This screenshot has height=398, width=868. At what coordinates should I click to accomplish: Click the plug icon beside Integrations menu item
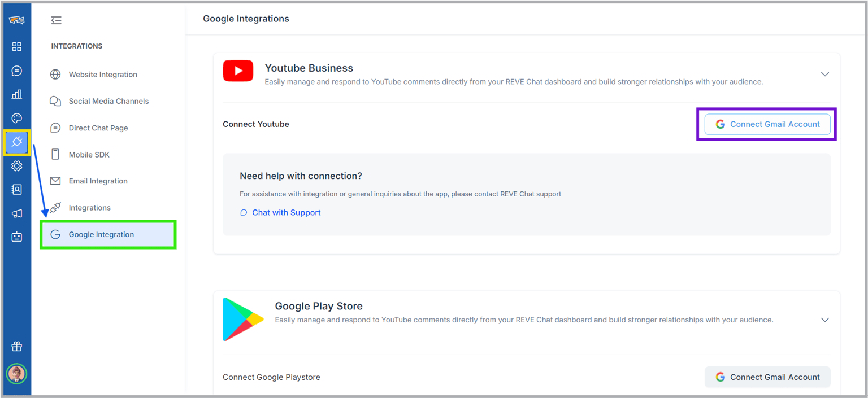pyautogui.click(x=55, y=208)
